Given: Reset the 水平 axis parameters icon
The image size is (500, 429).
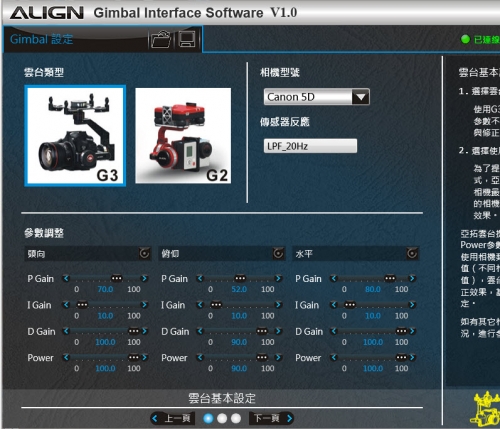Looking at the screenshot, I should (412, 254).
